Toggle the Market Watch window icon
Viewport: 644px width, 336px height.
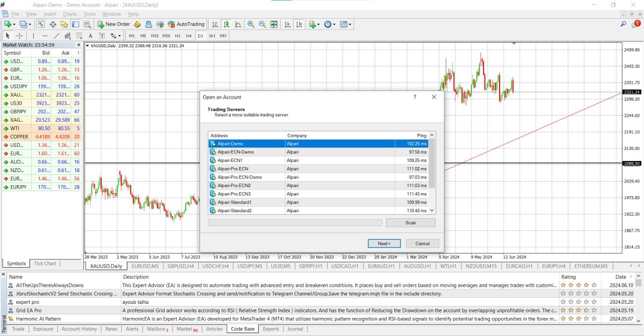point(41,24)
